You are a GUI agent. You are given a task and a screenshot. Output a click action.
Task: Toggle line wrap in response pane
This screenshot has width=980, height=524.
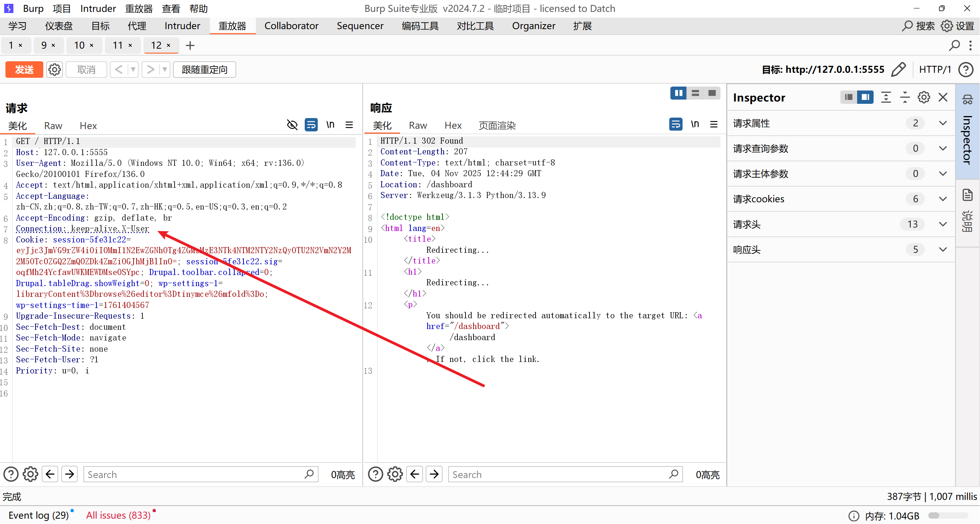[676, 124]
